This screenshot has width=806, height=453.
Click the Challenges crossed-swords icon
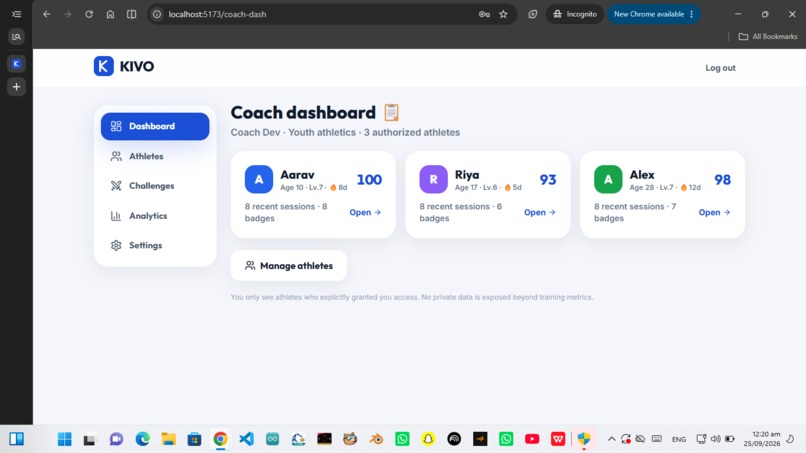pos(116,186)
